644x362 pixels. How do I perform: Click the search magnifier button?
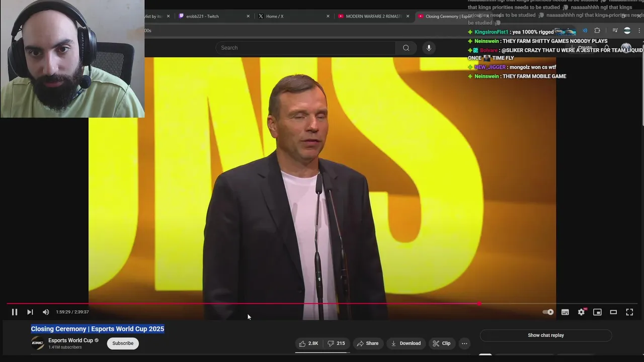coord(406,48)
